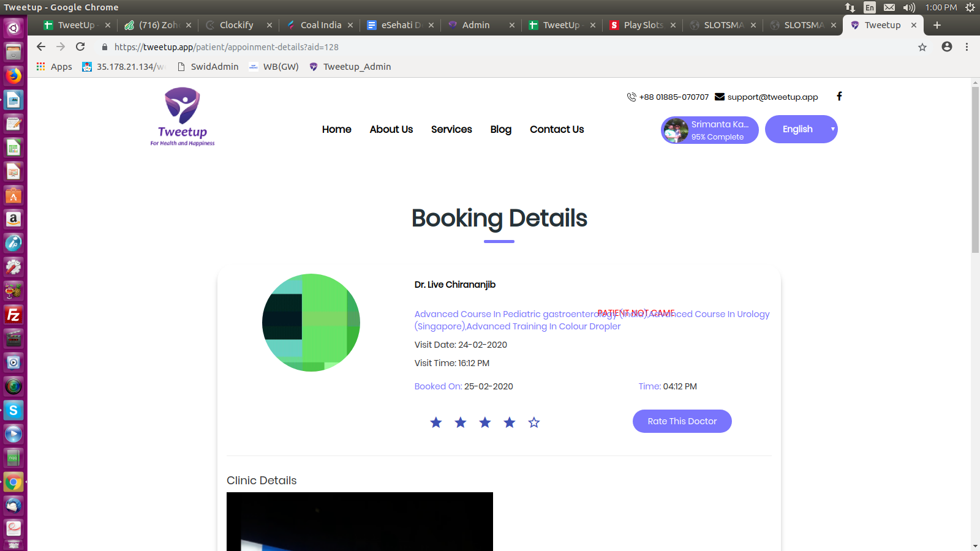The image size is (980, 551).
Task: Open 35.178.21.134 bookmark
Action: pyautogui.click(x=124, y=67)
